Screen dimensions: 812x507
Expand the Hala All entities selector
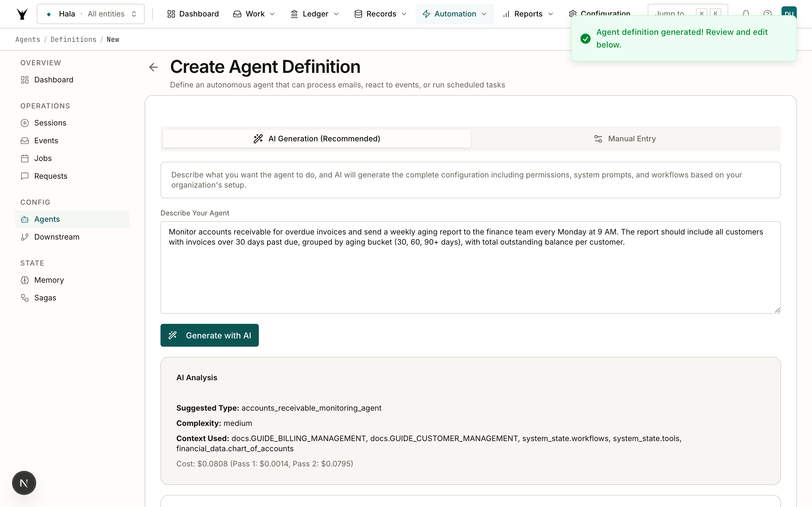click(91, 14)
